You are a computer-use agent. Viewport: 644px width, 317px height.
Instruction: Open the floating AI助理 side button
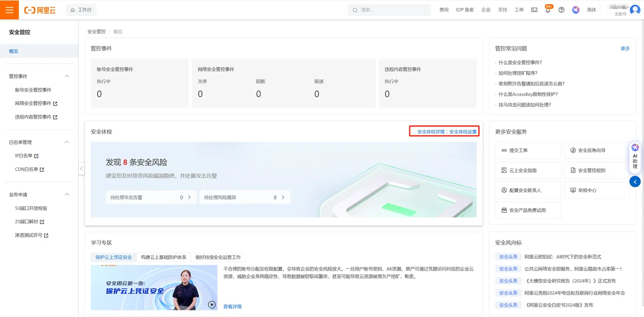(635, 157)
